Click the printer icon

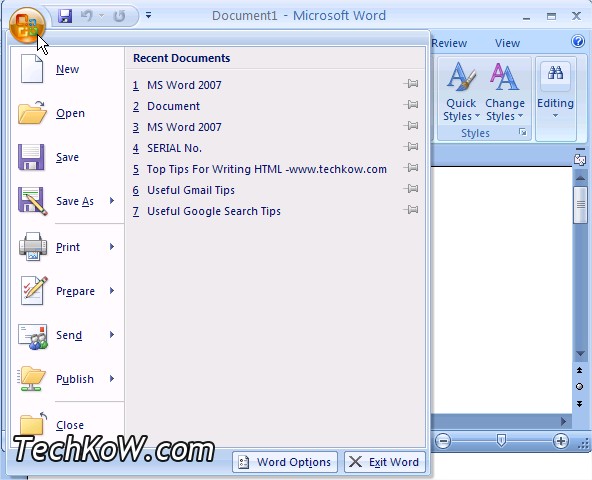(x=33, y=246)
